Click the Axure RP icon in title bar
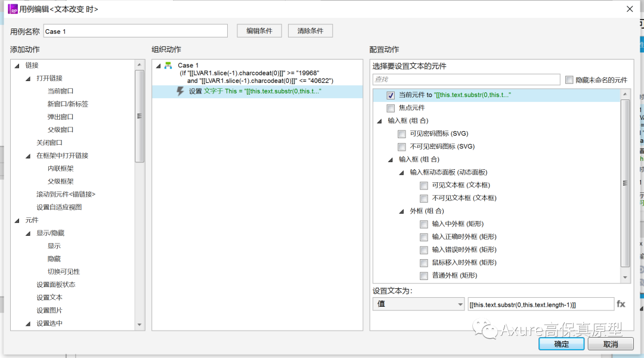The image size is (644, 358). pos(13,9)
